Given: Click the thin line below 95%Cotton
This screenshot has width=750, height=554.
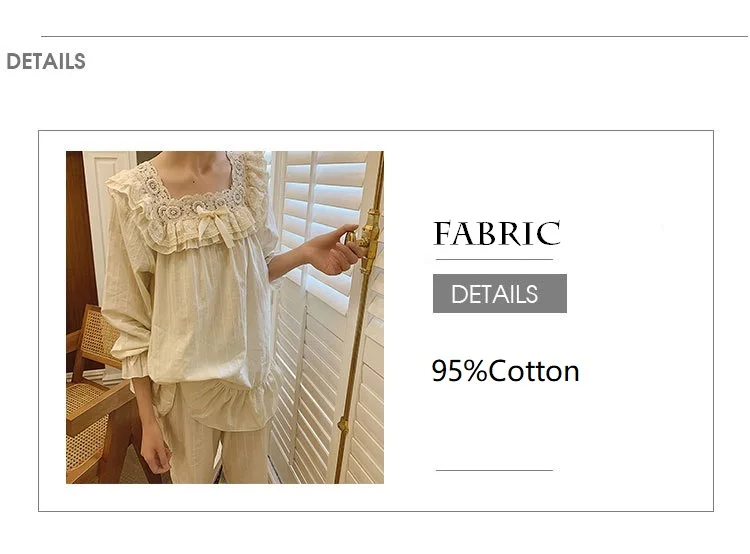Looking at the screenshot, I should pos(495,470).
